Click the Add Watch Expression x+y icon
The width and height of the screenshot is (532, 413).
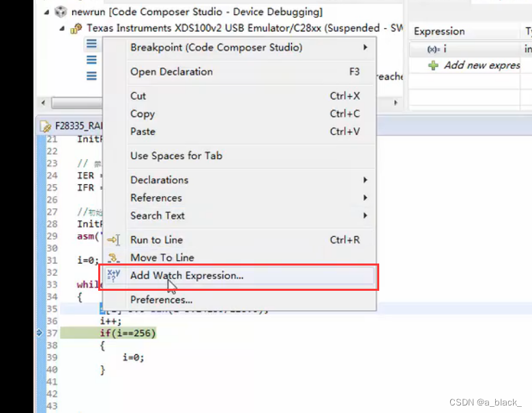(113, 275)
